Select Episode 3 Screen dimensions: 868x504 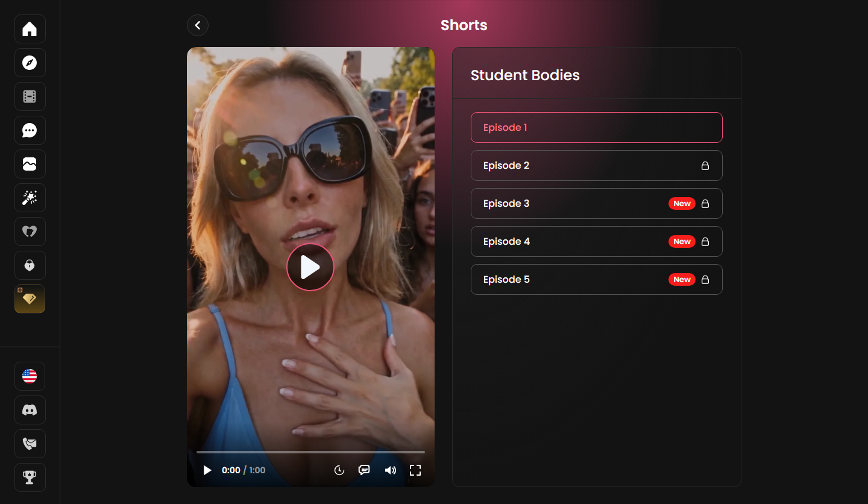tap(597, 203)
